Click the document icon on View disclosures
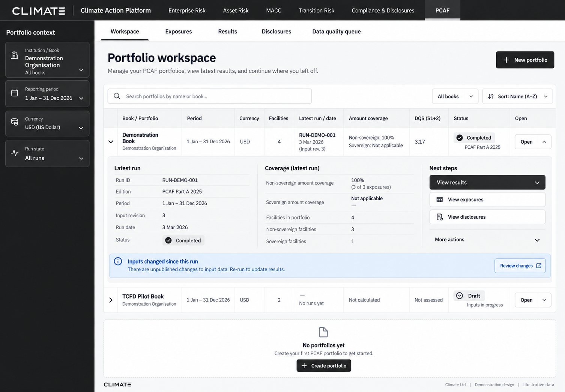 click(x=440, y=217)
